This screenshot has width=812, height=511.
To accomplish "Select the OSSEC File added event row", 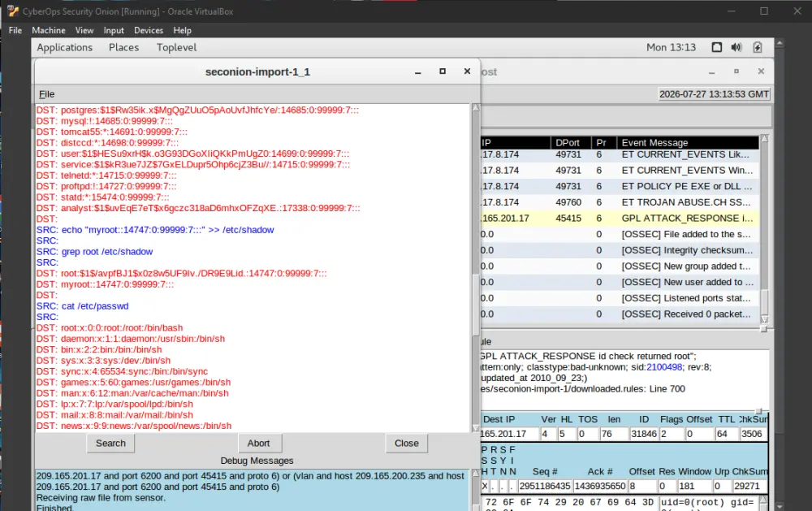I will [620, 234].
